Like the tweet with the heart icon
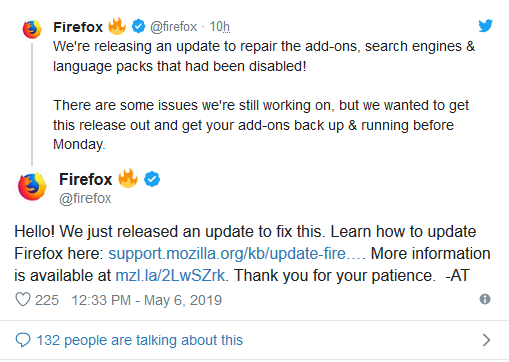Screen dimensions: 509x362 (23, 299)
